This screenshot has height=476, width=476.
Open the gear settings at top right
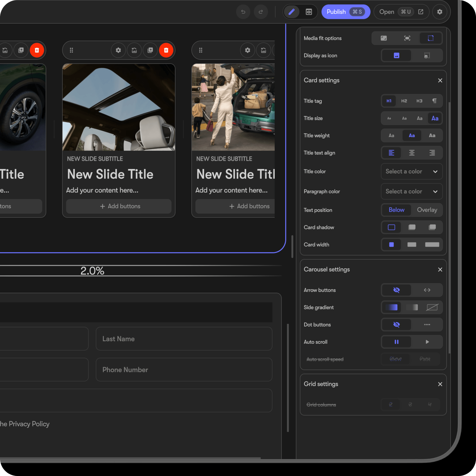click(440, 12)
